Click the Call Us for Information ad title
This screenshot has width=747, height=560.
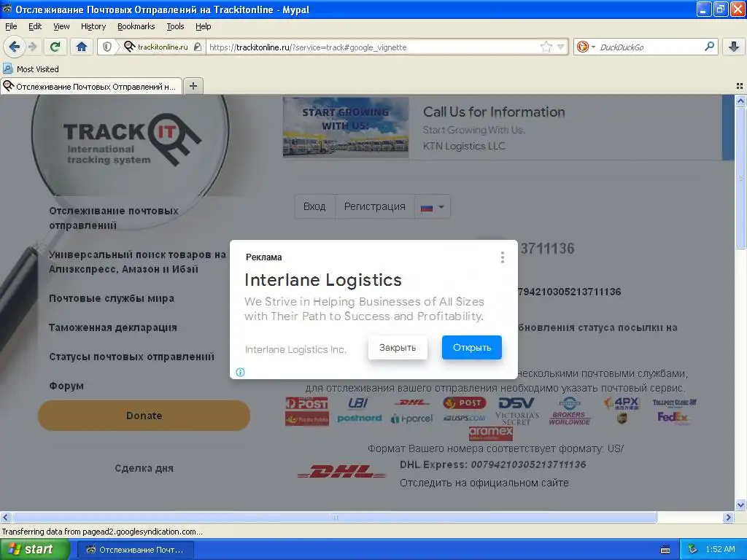pyautogui.click(x=494, y=112)
